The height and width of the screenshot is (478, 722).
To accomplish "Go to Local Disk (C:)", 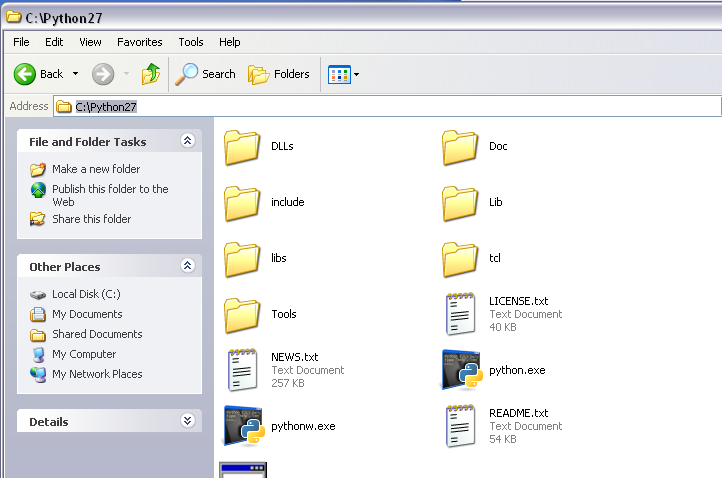I will pyautogui.click(x=86, y=294).
